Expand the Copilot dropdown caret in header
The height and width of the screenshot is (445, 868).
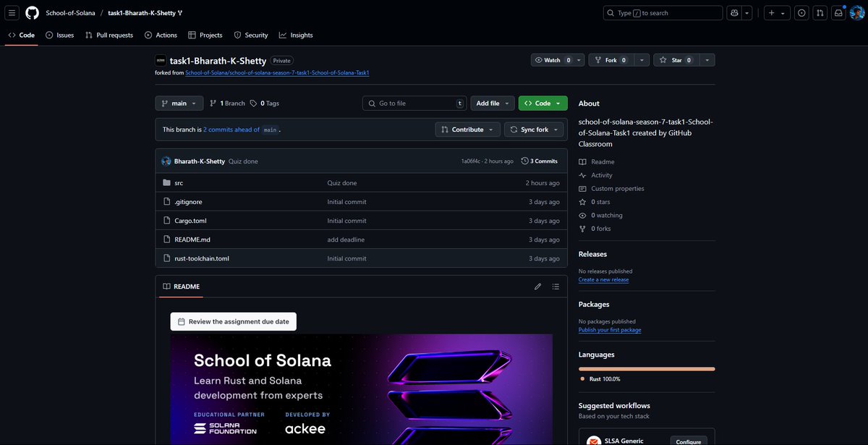746,13
